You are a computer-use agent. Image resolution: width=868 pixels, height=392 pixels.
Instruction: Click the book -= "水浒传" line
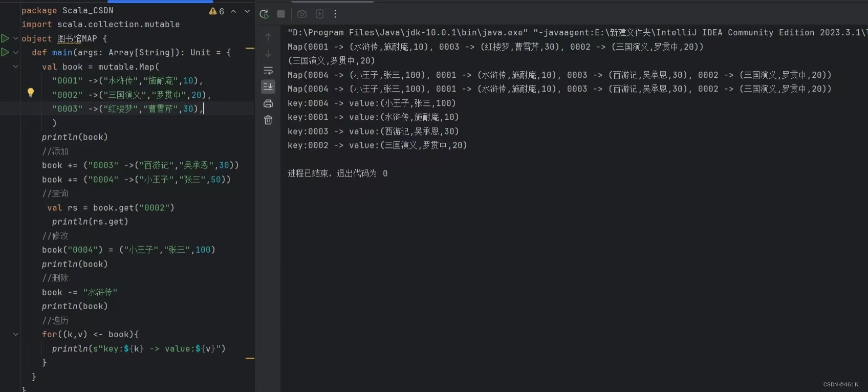coord(80,292)
